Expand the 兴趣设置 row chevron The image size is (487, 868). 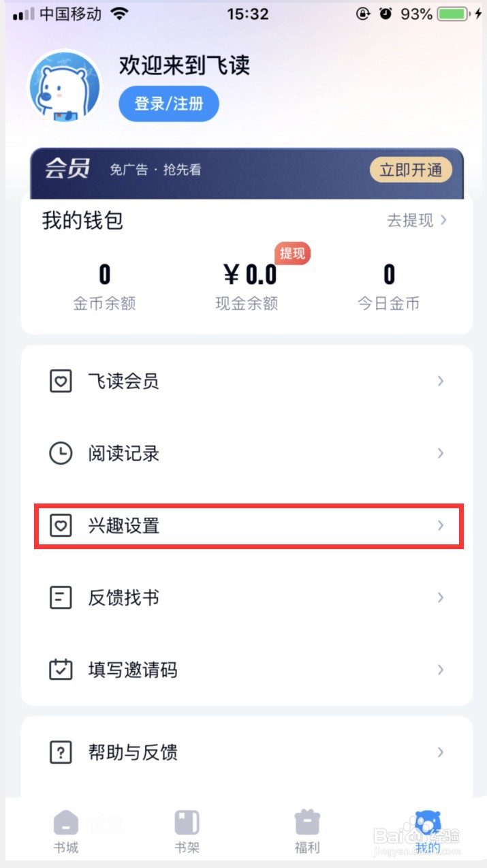click(x=441, y=525)
